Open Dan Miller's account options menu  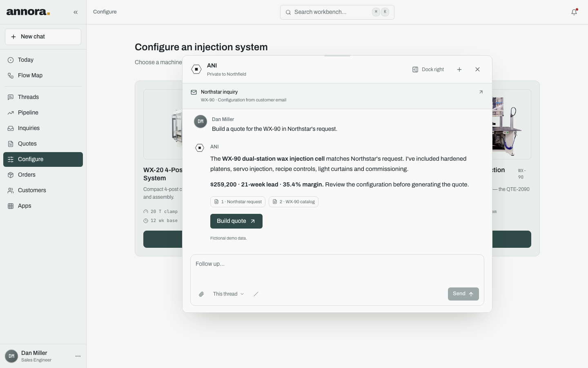point(78,356)
